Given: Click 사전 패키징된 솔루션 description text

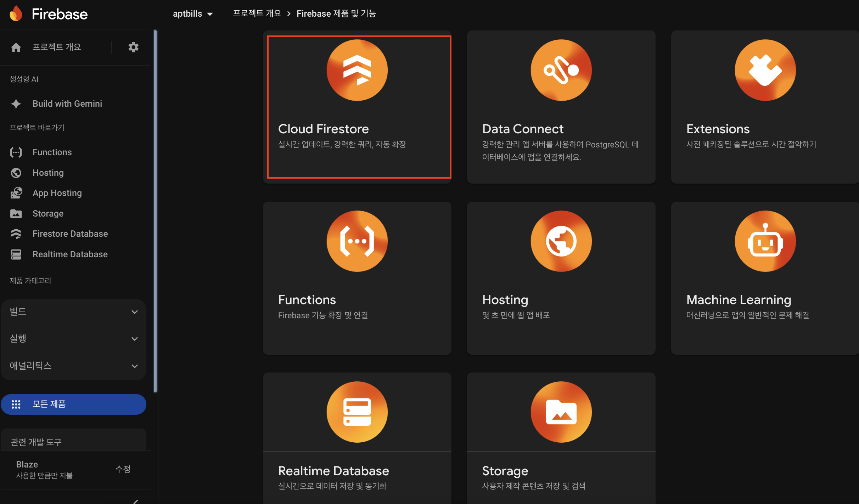Looking at the screenshot, I should (751, 145).
